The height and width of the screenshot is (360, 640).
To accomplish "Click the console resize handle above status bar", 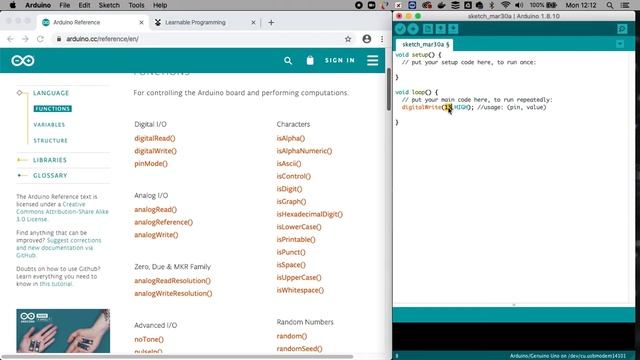I will [x=514, y=305].
